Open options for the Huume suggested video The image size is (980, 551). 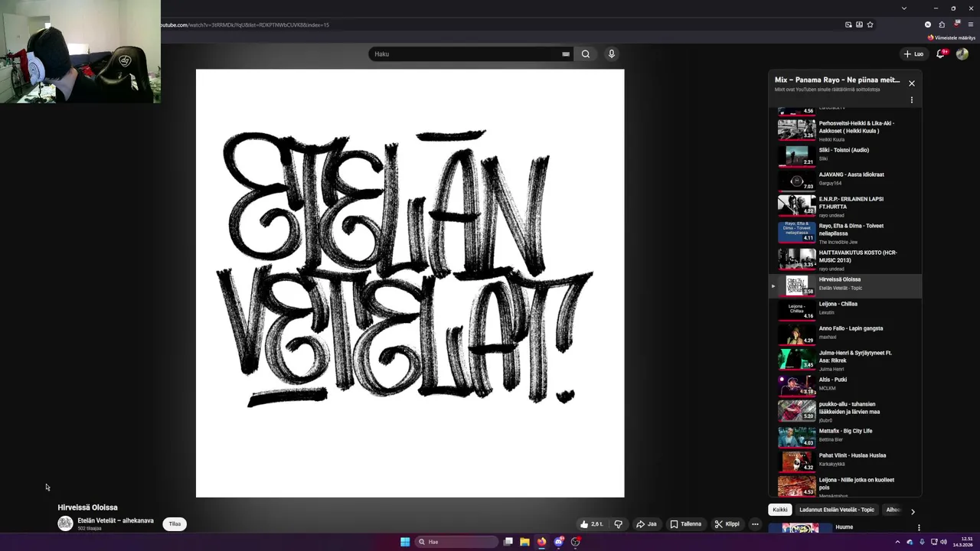919,527
